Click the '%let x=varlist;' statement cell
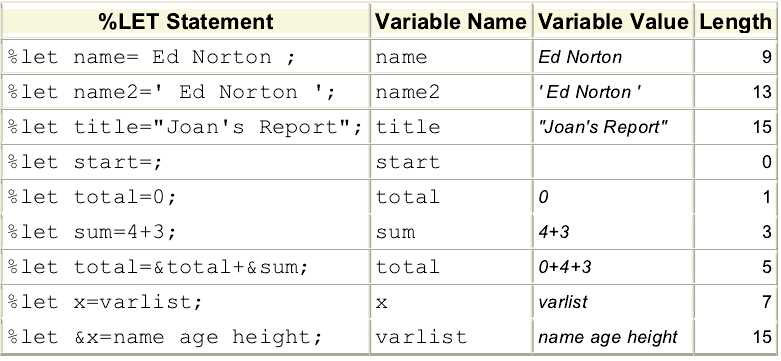Viewport: 781px width, 361px height. (186, 302)
